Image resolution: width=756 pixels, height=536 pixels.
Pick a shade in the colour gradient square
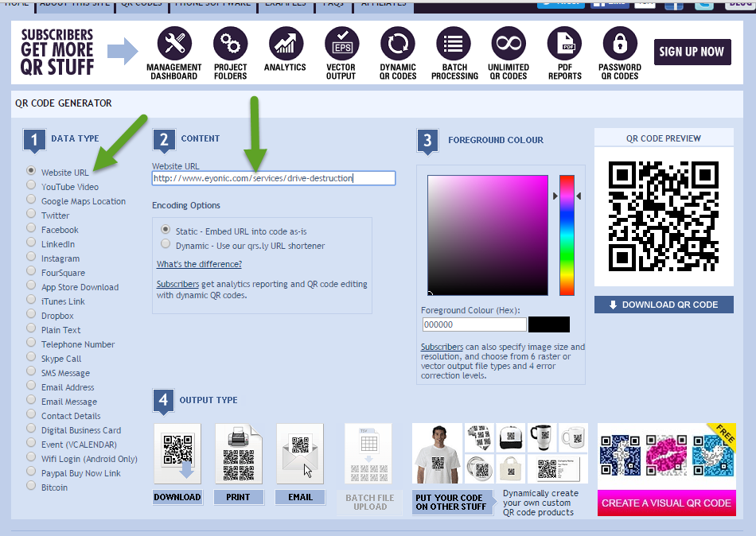point(488,235)
